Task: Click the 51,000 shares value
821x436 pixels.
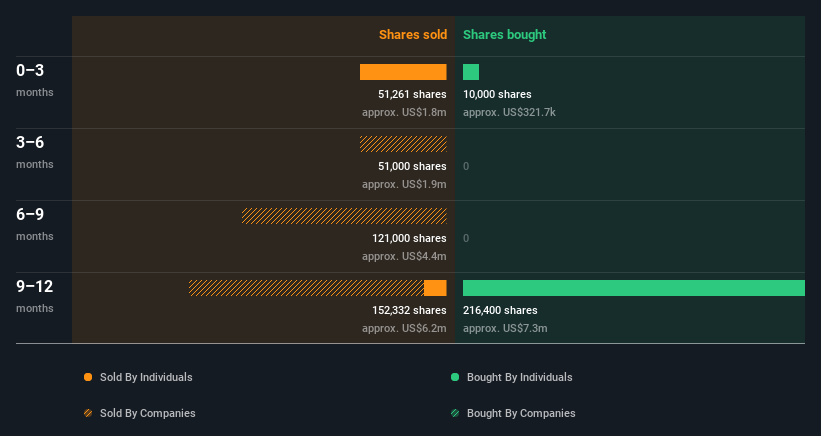Action: [412, 166]
